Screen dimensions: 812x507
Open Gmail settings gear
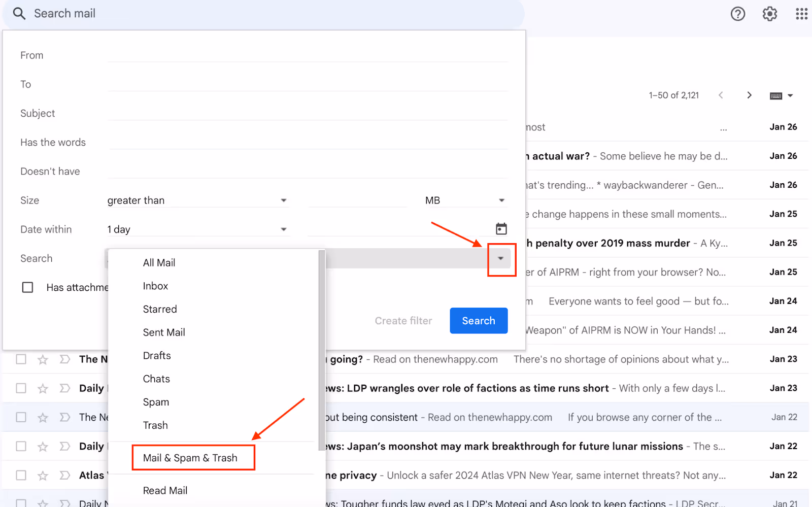tap(769, 14)
